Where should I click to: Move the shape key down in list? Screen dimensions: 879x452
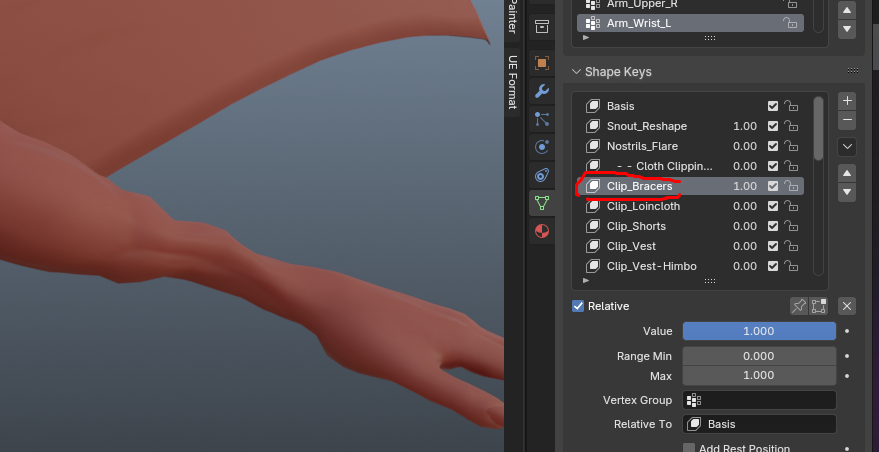click(847, 192)
